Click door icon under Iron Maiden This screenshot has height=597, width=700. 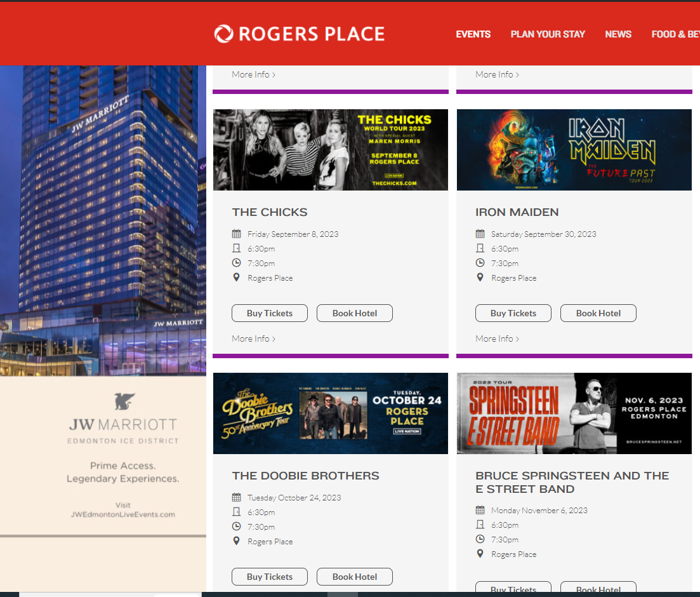coord(480,248)
